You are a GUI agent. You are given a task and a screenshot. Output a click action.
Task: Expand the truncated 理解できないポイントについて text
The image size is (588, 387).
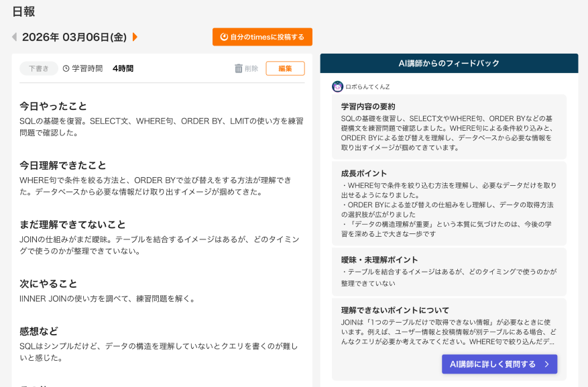point(449,335)
